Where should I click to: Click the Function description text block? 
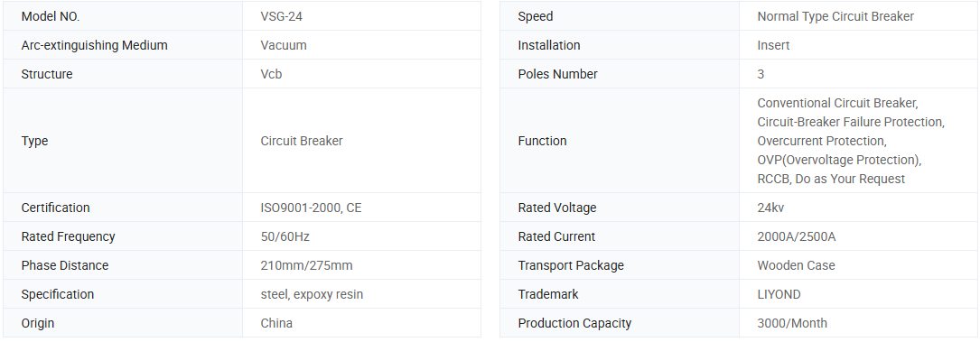851,141
